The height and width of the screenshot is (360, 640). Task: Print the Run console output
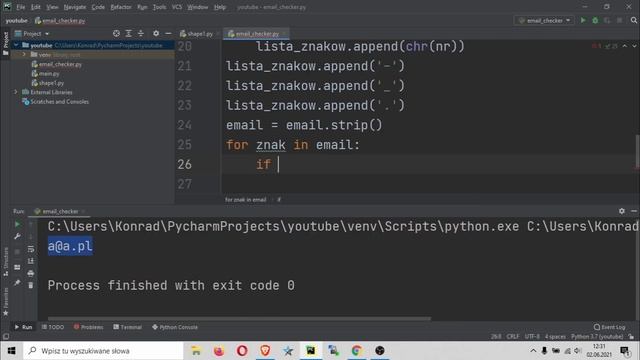[31, 273]
